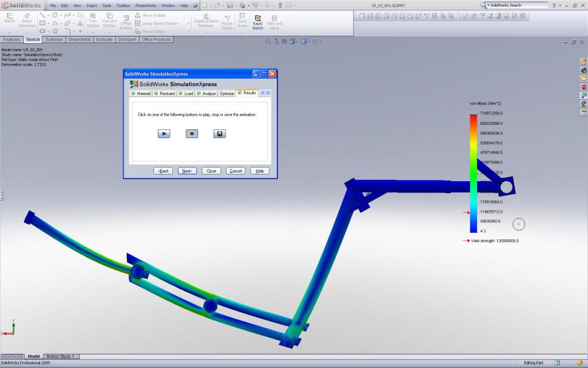Open the search type dropdown arrow

tap(488, 5)
